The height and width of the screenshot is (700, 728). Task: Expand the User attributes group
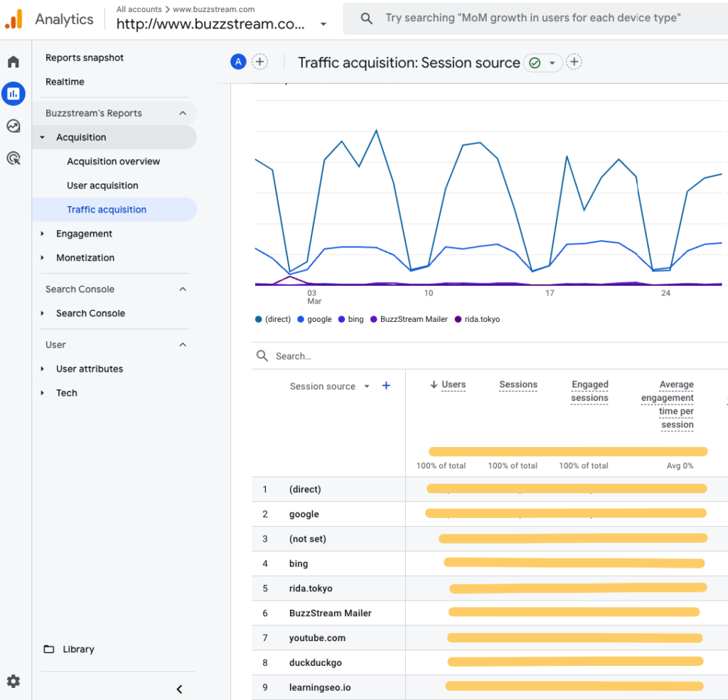42,369
